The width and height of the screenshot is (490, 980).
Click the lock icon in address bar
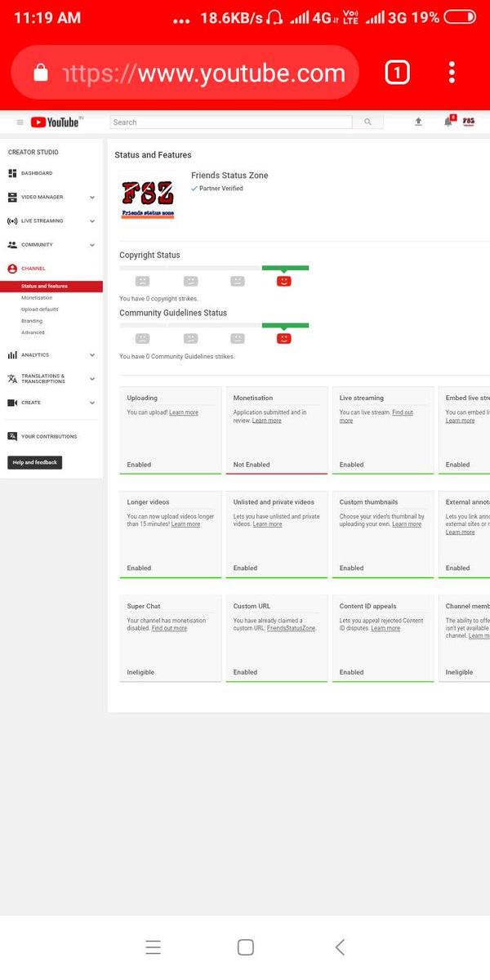(x=41, y=73)
